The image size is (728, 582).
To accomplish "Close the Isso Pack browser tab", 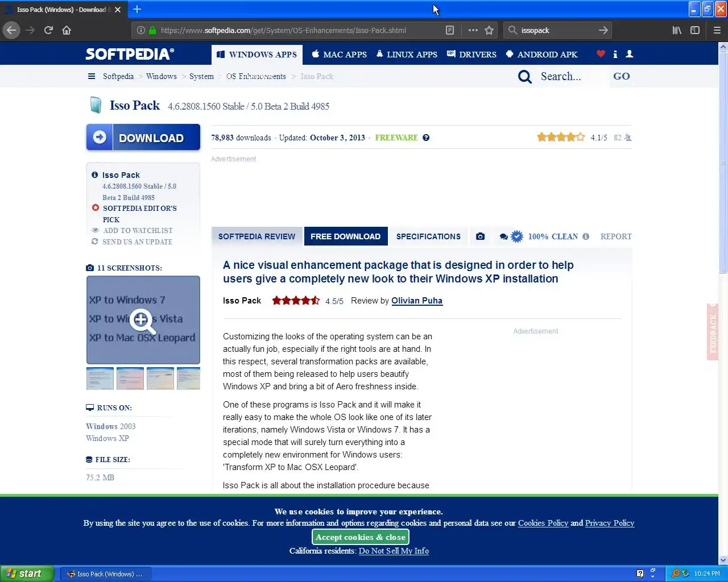I will click(118, 10).
